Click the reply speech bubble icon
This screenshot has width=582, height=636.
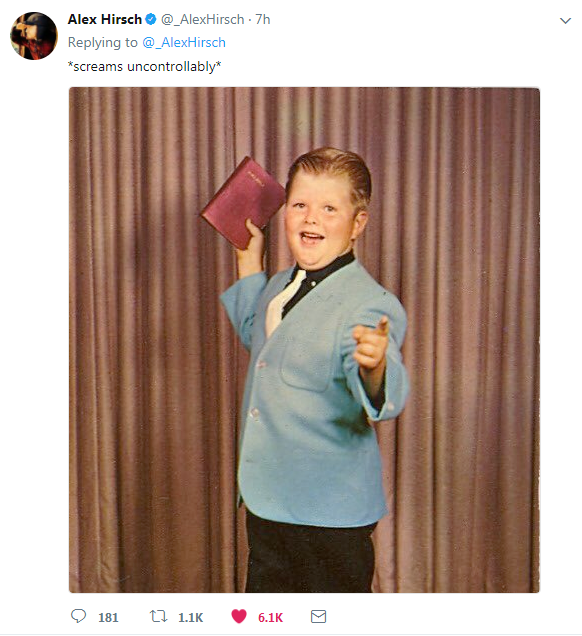point(78,616)
